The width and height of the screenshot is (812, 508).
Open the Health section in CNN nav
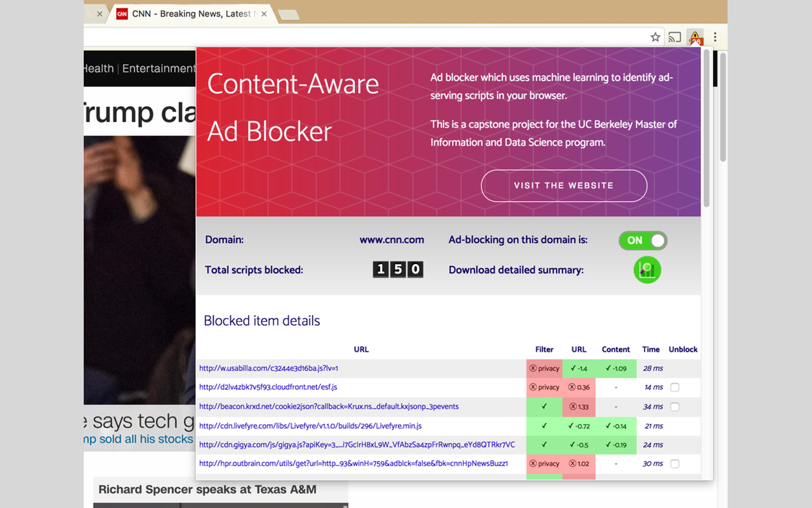(x=98, y=69)
